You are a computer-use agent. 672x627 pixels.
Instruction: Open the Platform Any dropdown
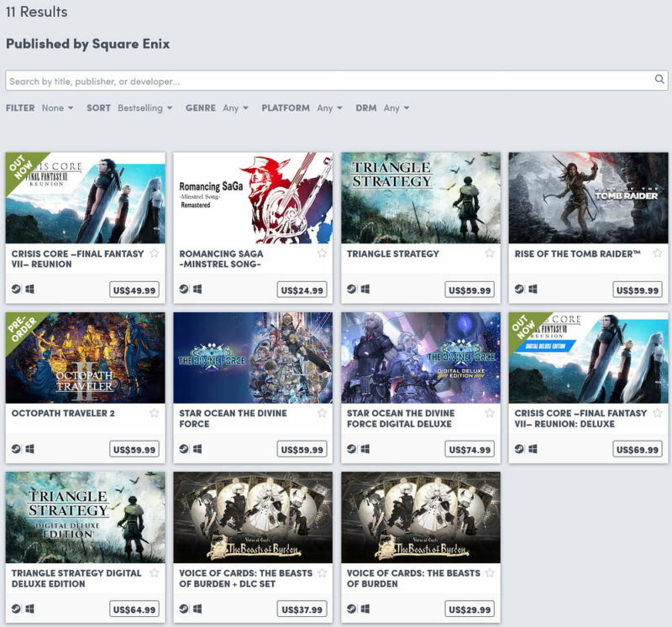(x=329, y=108)
